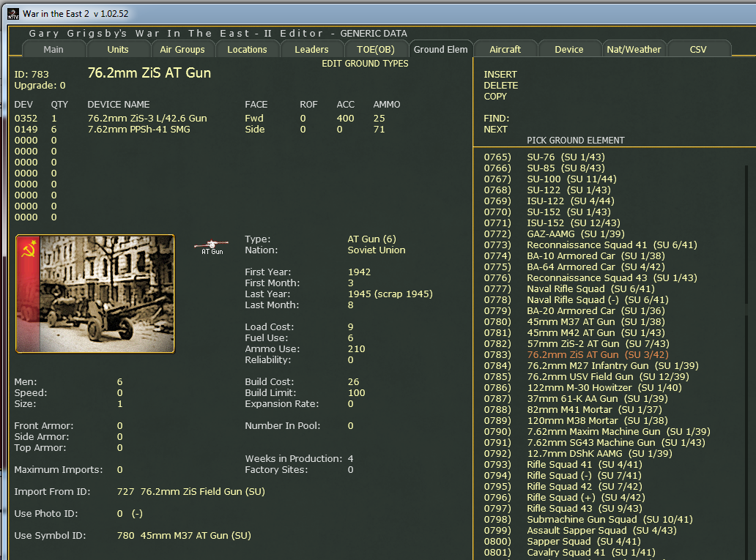Pick Submachine Gun Squad entry

coord(610,520)
